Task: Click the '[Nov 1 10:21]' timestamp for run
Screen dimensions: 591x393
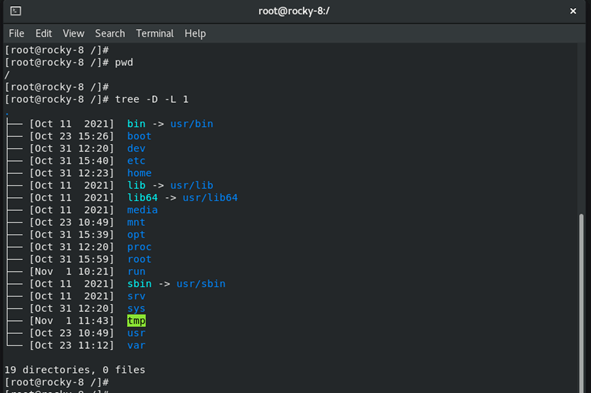Action: pos(72,272)
